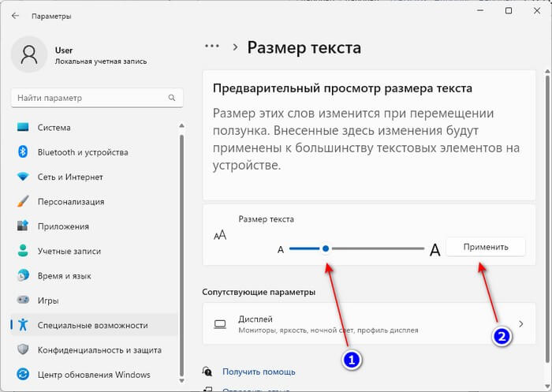This screenshot has height=392, width=552.
Task: Select the gamepad icon for Игры
Action: 23,300
